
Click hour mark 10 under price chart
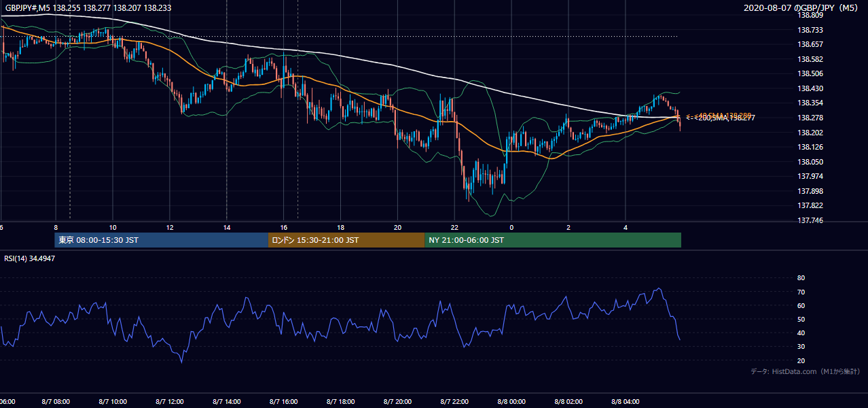click(113, 228)
